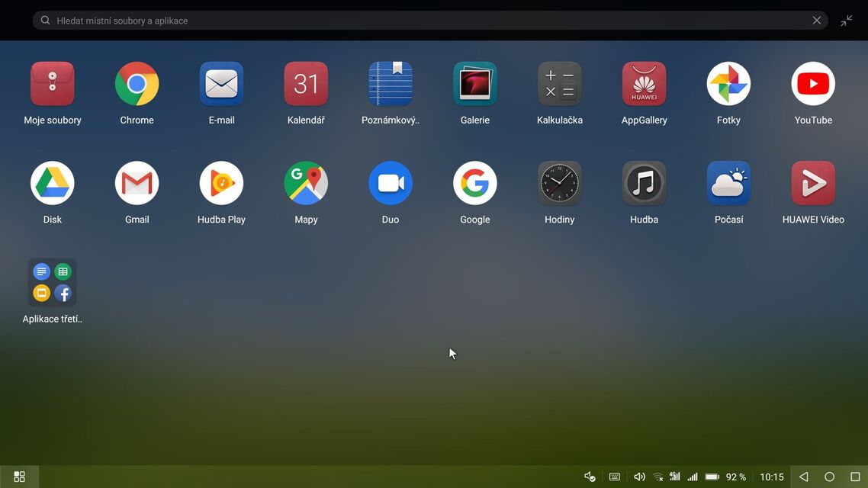This screenshot has width=868, height=488.
Task: Clear the search bar with X
Action: point(817,21)
